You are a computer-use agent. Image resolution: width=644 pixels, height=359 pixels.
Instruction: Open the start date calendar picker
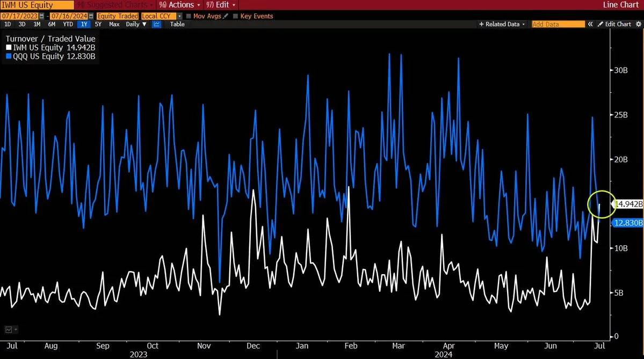pyautogui.click(x=41, y=16)
